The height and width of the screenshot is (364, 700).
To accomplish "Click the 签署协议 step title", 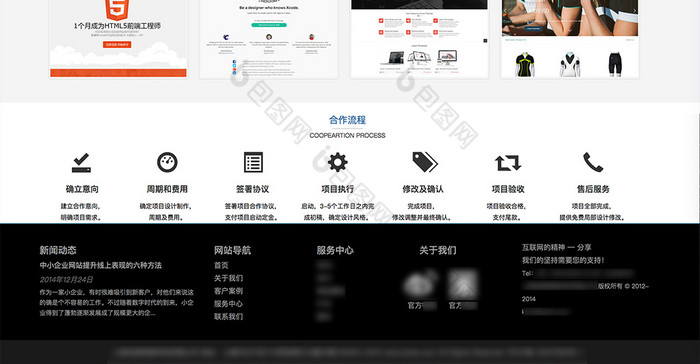I will click(253, 189).
